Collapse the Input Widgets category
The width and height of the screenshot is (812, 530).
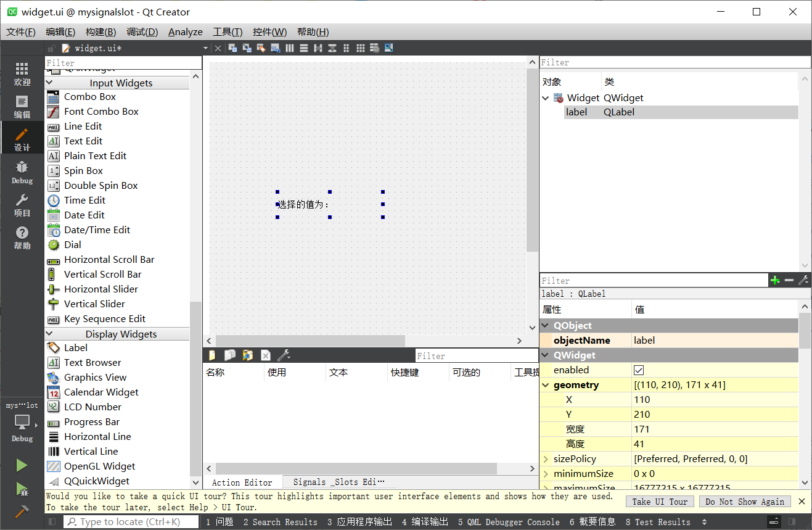tap(50, 83)
